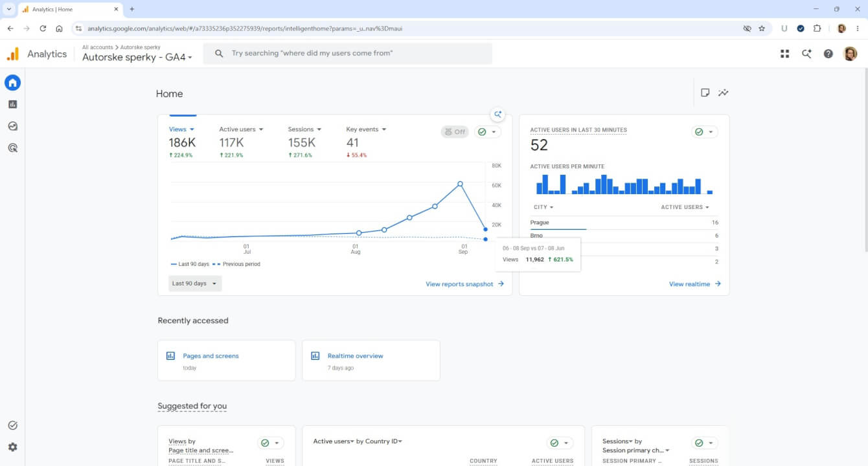Image resolution: width=868 pixels, height=466 pixels.
Task: Expand the Key events metric dropdown
Action: coord(367,129)
